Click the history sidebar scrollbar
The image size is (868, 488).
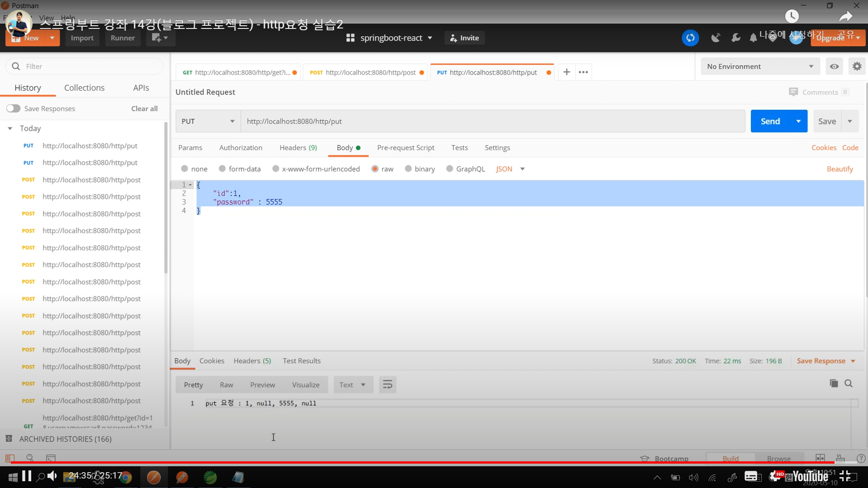(166, 197)
